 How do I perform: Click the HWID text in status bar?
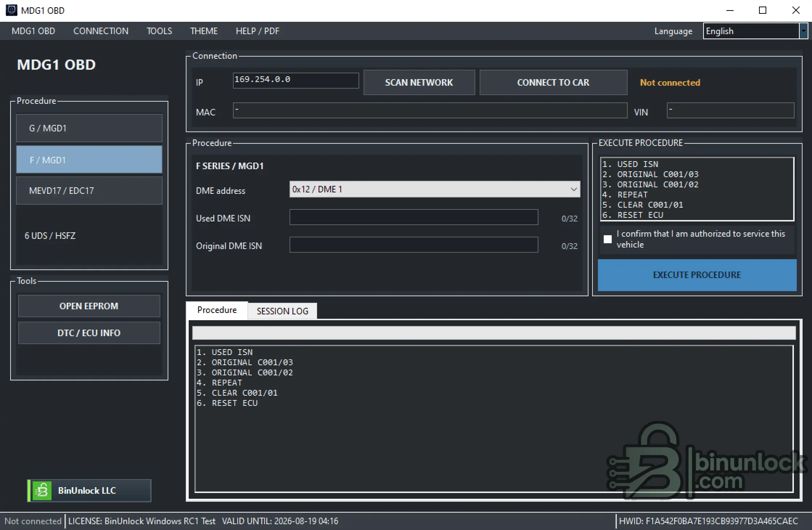(708, 521)
